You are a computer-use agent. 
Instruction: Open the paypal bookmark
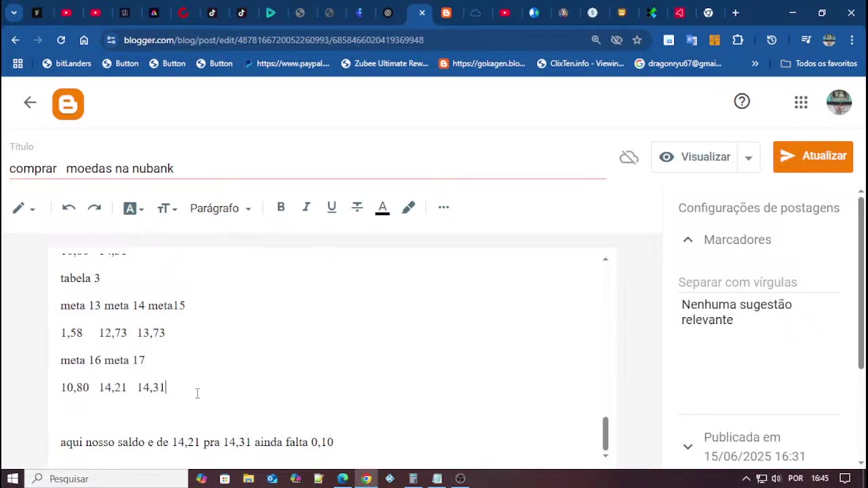286,64
